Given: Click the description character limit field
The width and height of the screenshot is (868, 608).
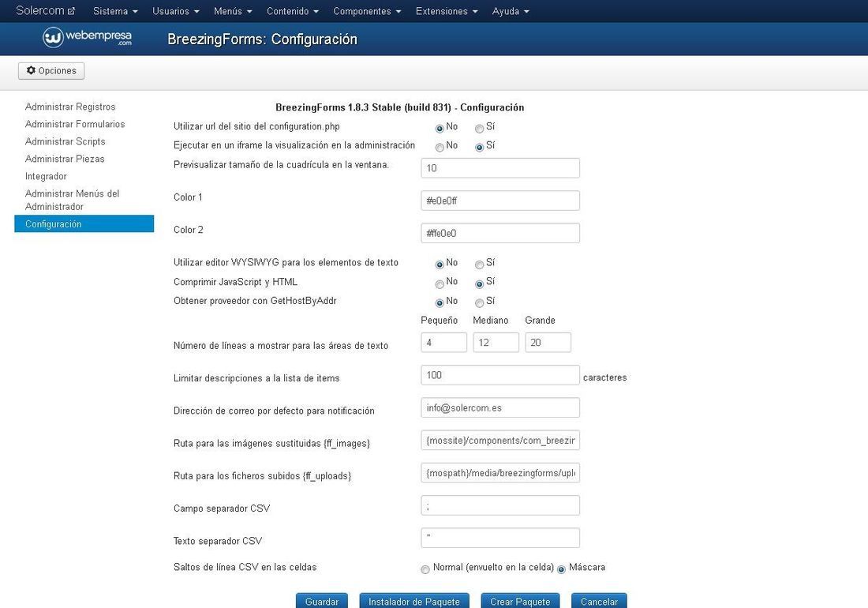Looking at the screenshot, I should point(500,375).
